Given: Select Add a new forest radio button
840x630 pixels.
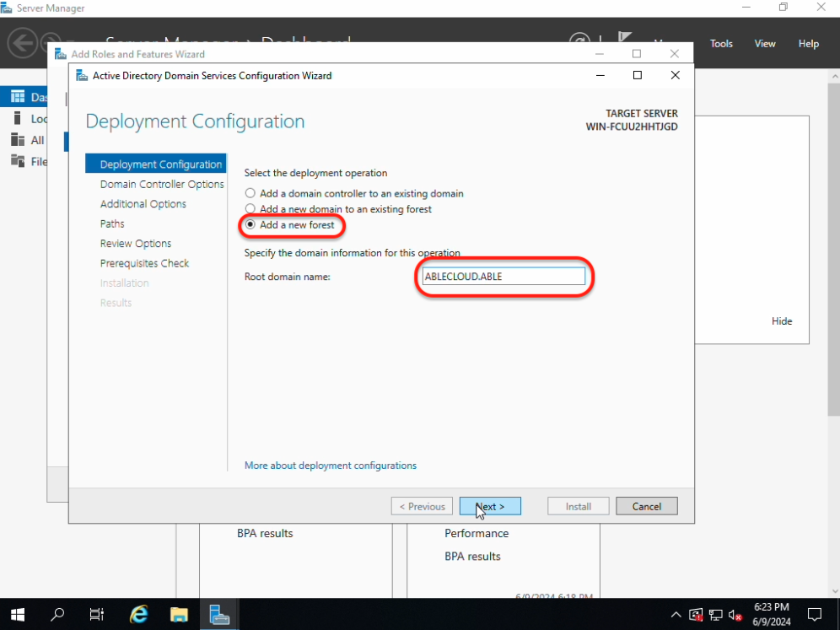Looking at the screenshot, I should pyautogui.click(x=250, y=225).
